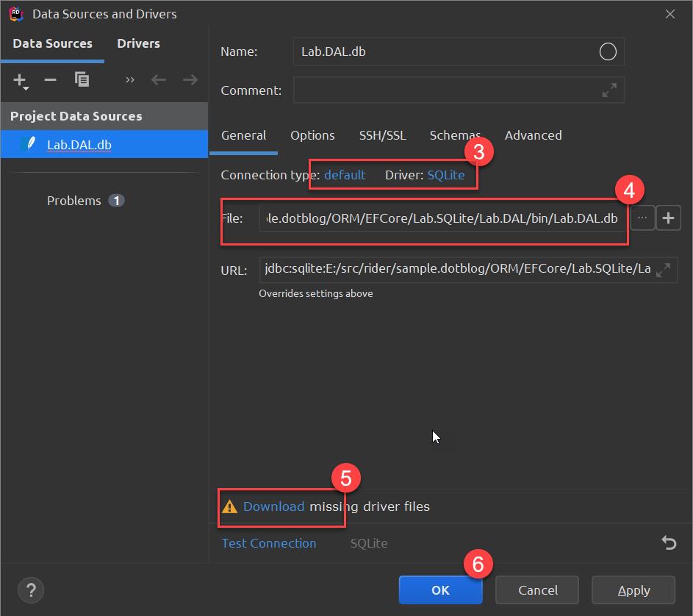Screen dimensions: 693x616
Task: Open the Schemas tab
Action: [454, 135]
